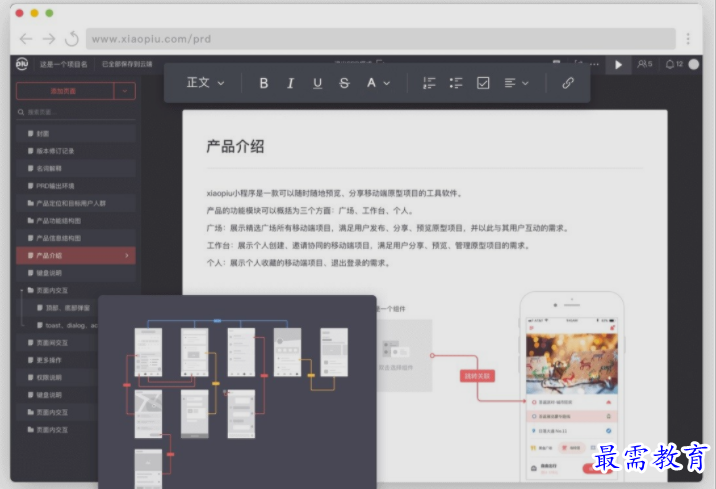
Task: Go back with the browser back arrow
Action: click(26, 39)
